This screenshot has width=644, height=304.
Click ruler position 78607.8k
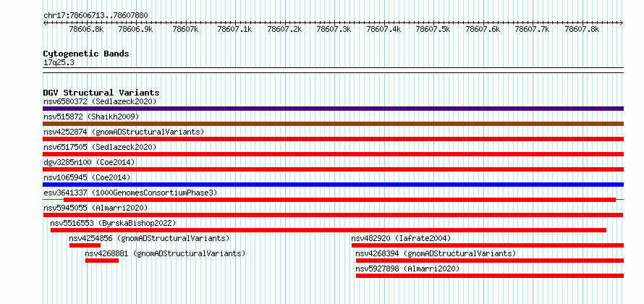582,29
